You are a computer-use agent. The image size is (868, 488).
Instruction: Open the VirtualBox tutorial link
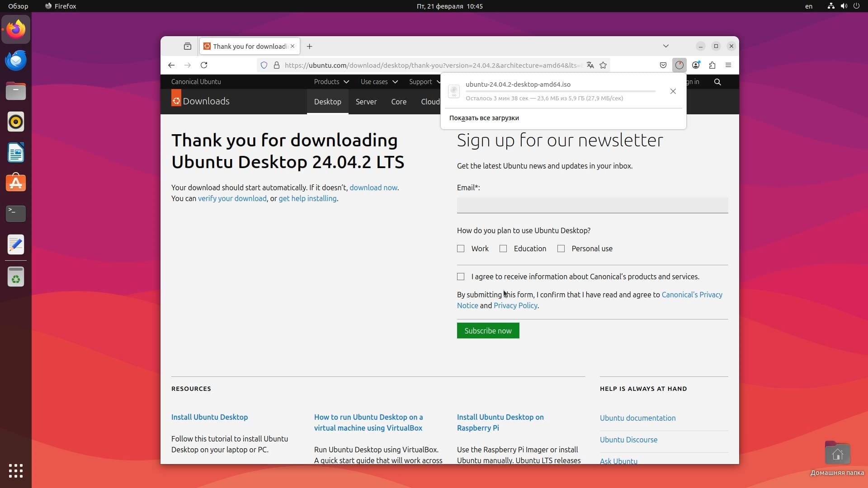click(x=368, y=422)
